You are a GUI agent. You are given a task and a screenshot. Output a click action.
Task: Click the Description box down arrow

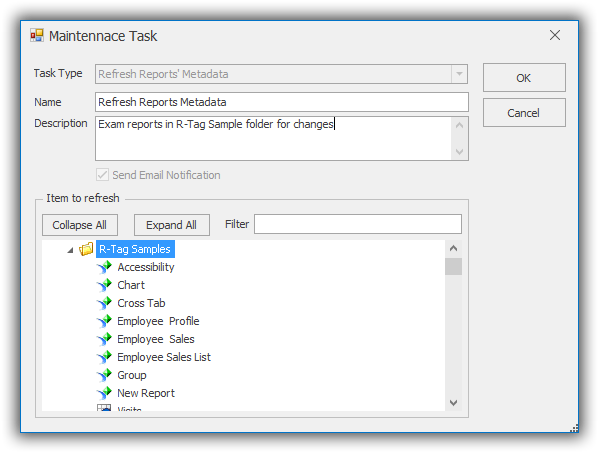460,152
